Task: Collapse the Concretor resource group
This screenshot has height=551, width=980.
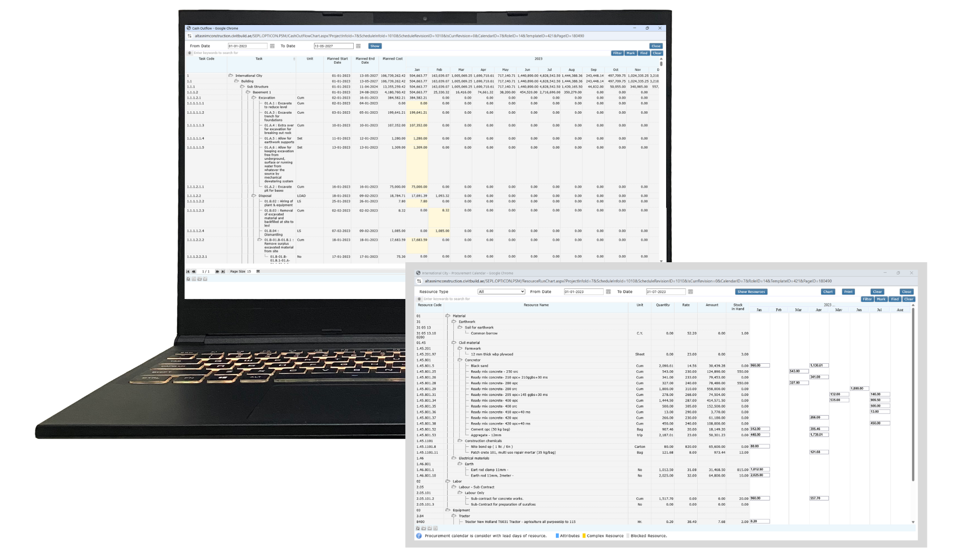Action: click(x=461, y=360)
